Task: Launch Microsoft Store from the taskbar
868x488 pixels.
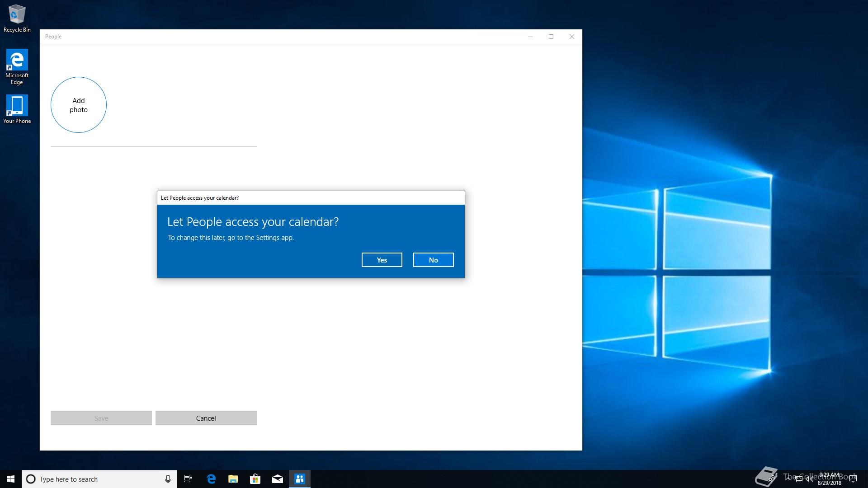Action: [255, 479]
